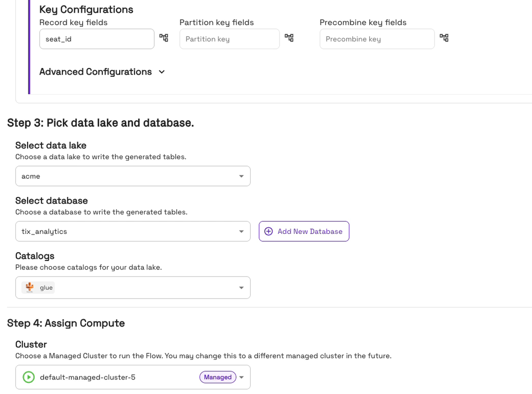Click the 'Select data lake' label
Image resolution: width=532 pixels, height=394 pixels.
[x=51, y=145]
